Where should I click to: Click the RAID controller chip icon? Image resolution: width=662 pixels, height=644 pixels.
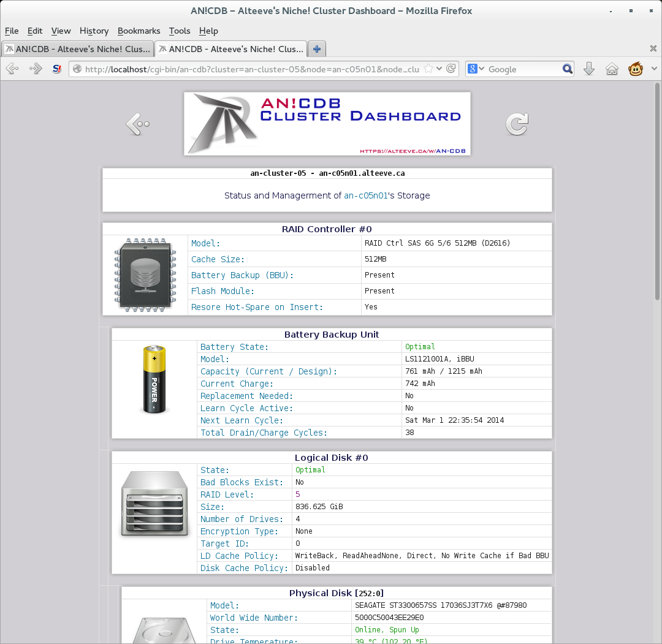coord(145,275)
